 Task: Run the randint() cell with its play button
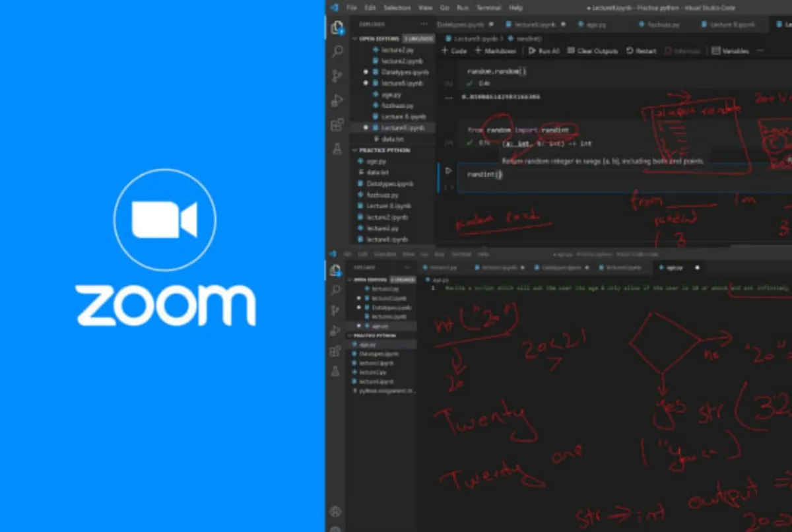449,170
